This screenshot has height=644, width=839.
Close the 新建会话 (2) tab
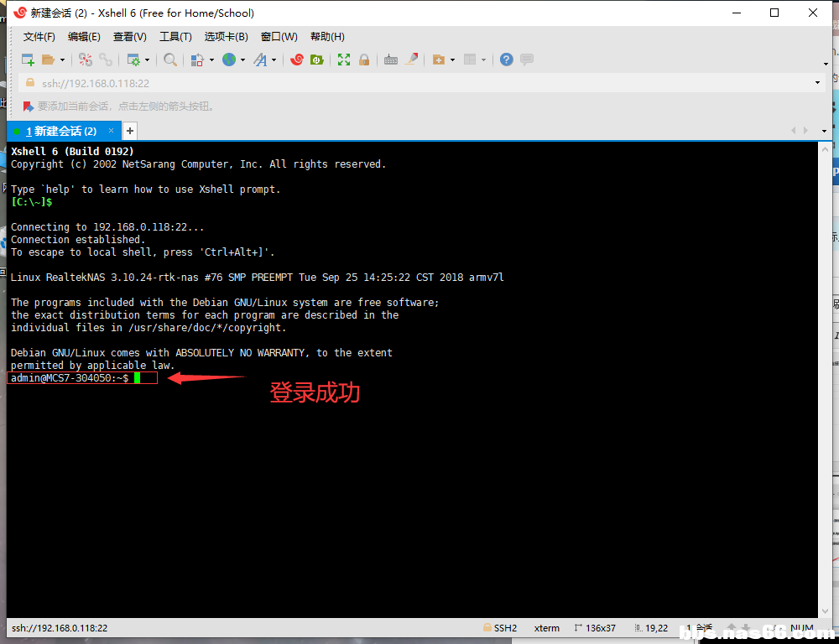111,131
